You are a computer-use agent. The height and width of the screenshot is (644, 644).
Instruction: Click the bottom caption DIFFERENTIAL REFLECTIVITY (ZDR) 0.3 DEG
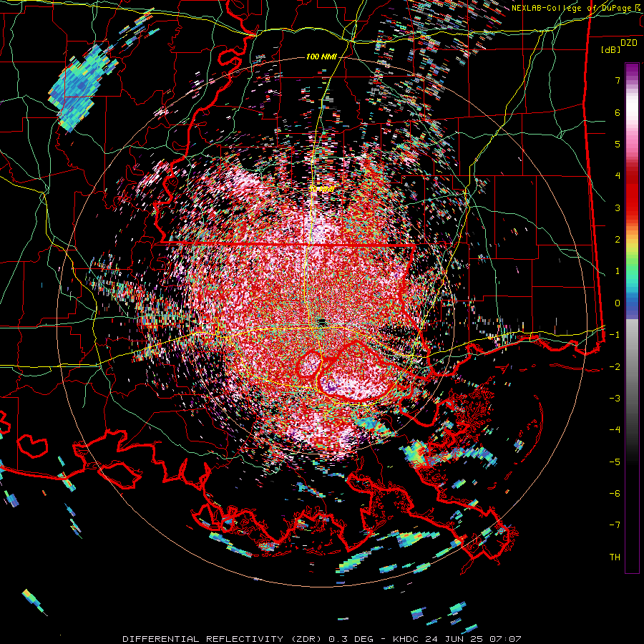pos(248,639)
